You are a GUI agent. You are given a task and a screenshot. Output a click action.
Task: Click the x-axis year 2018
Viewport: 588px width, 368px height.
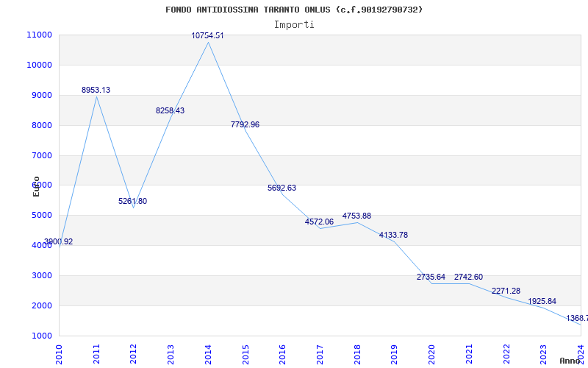coord(357,355)
